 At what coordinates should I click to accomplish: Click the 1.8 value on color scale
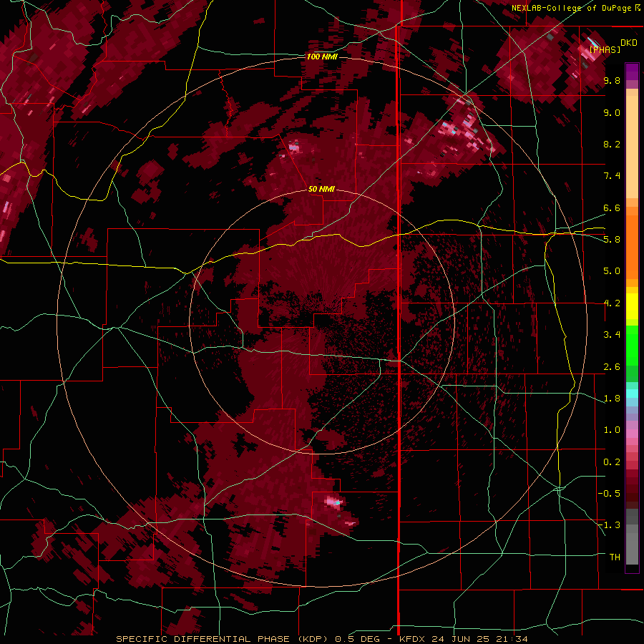click(612, 399)
